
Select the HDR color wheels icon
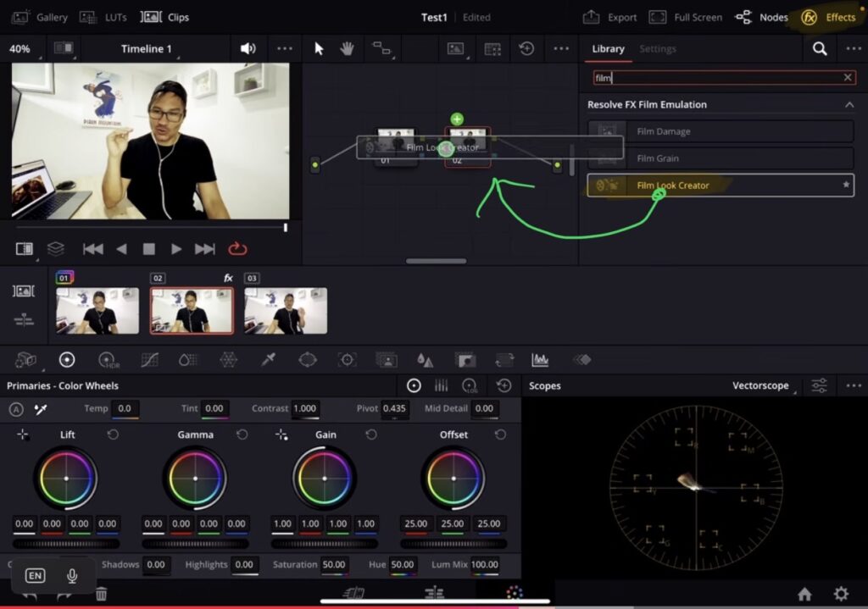tap(108, 360)
